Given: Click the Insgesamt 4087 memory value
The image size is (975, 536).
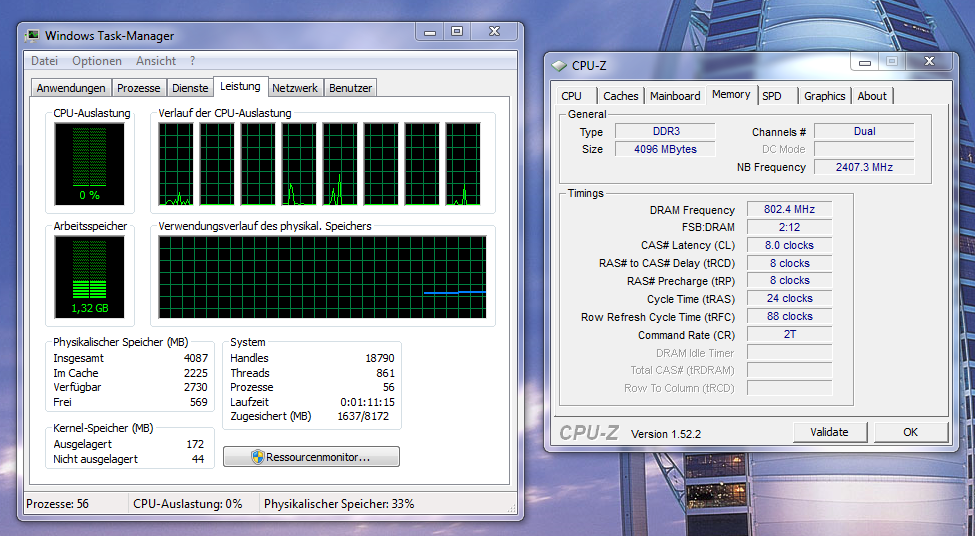Looking at the screenshot, I should pyautogui.click(x=196, y=358).
